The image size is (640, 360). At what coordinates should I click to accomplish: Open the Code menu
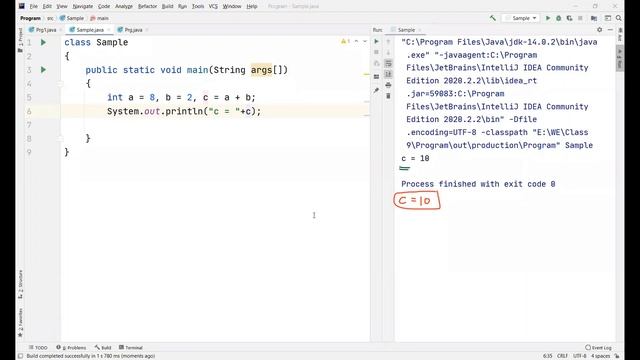click(x=104, y=7)
